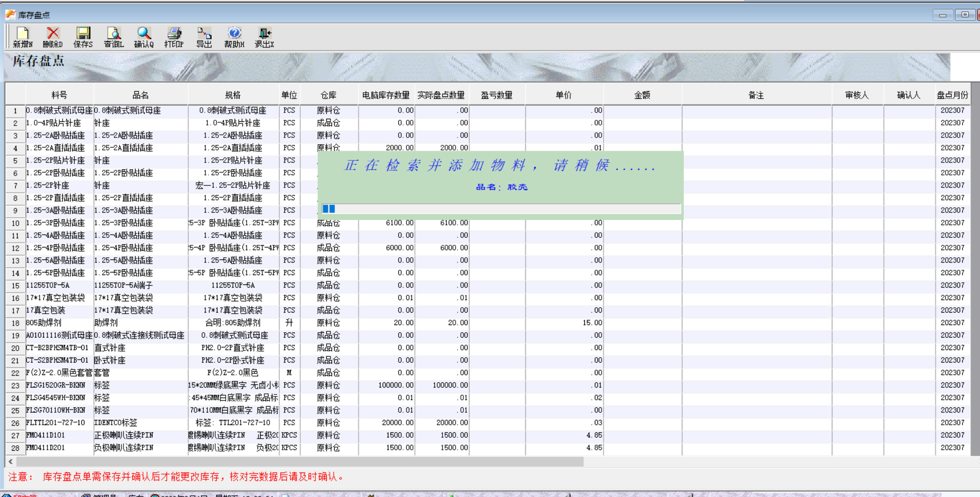Click the 卧式针座 name cell
The height and width of the screenshot is (497, 980).
point(141,361)
